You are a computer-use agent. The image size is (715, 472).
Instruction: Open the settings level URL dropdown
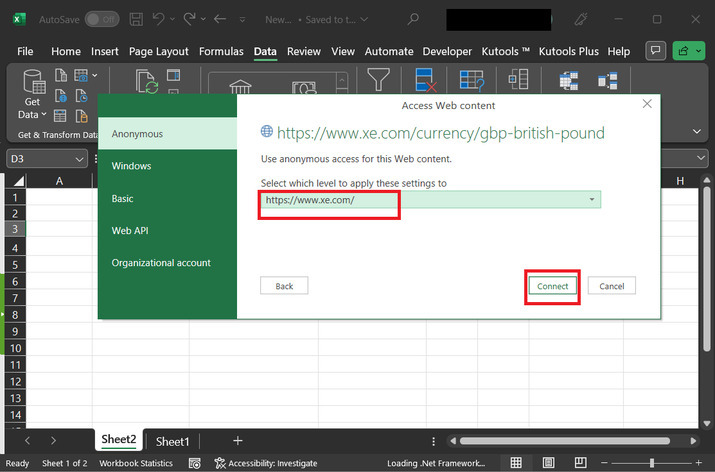[591, 200]
